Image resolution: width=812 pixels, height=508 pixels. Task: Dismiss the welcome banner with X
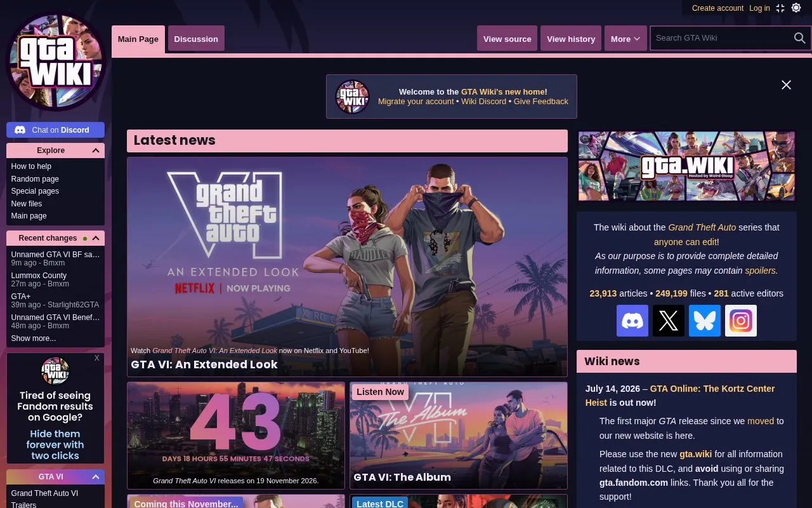(786, 85)
